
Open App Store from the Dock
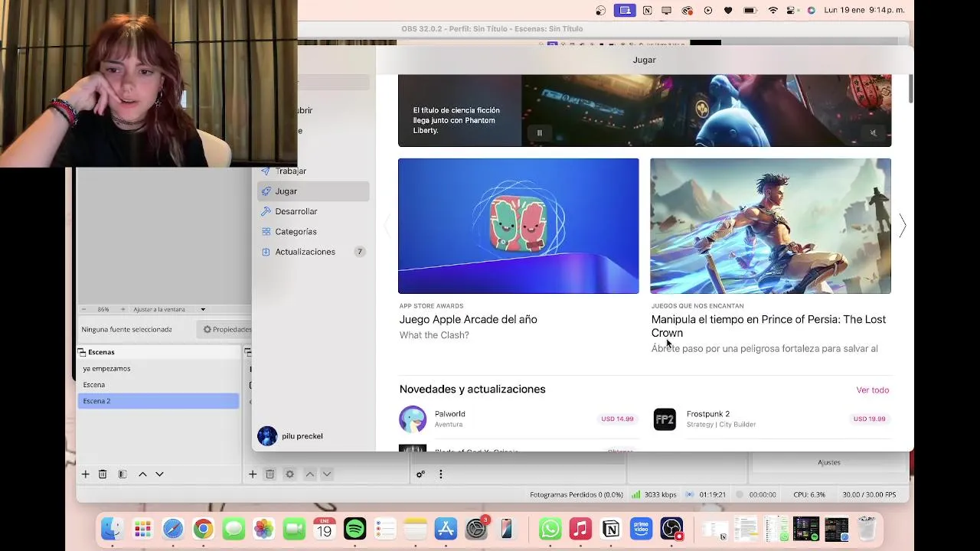tap(446, 529)
